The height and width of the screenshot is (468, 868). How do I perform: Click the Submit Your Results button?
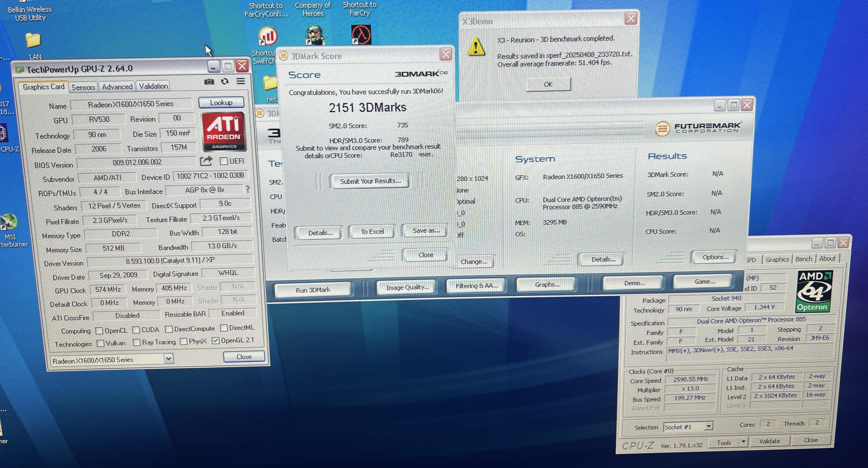370,181
